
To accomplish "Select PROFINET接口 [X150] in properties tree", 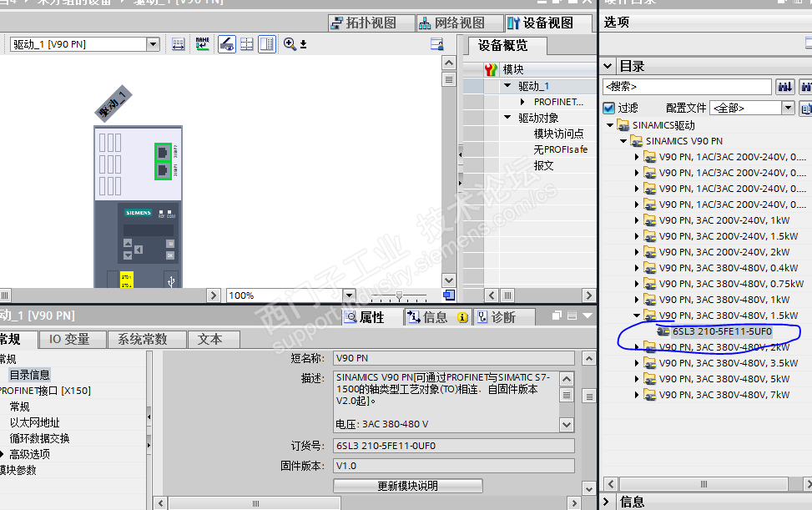I will (x=44, y=391).
